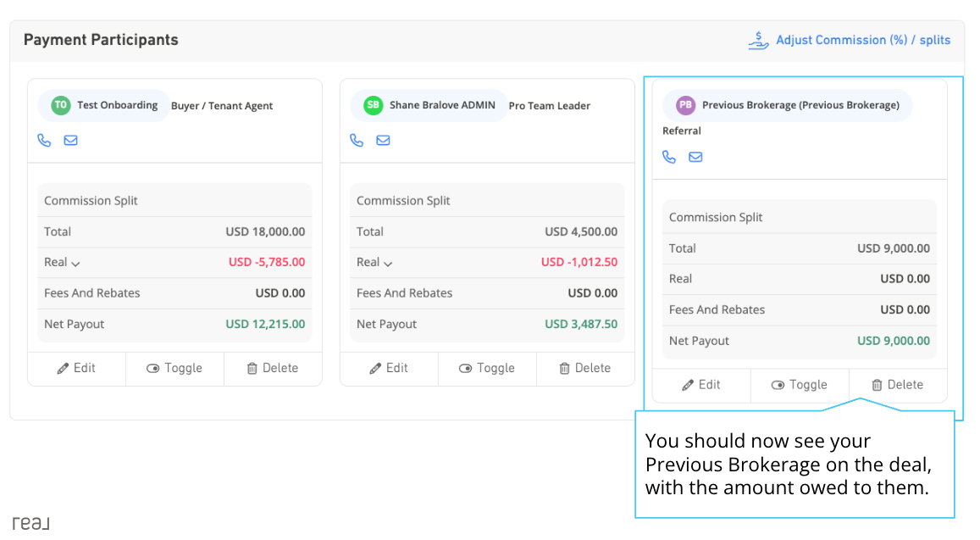This screenshot has width=980, height=540.
Task: Click the SB avatar badge
Action: point(374,105)
